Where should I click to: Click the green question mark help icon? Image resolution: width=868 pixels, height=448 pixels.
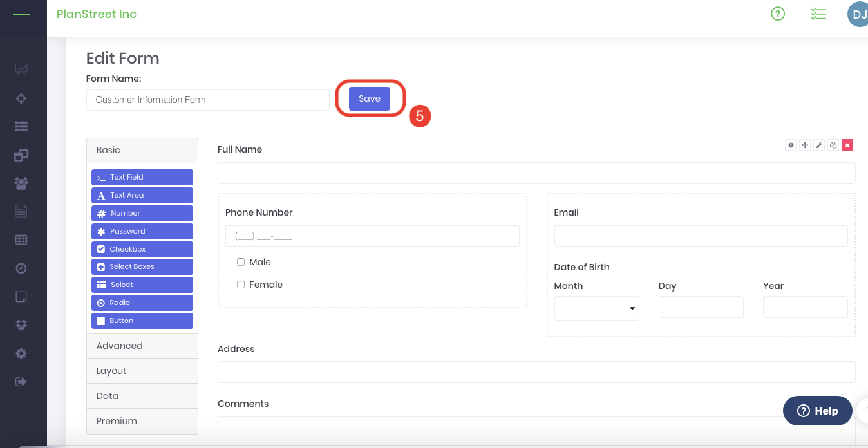(778, 14)
